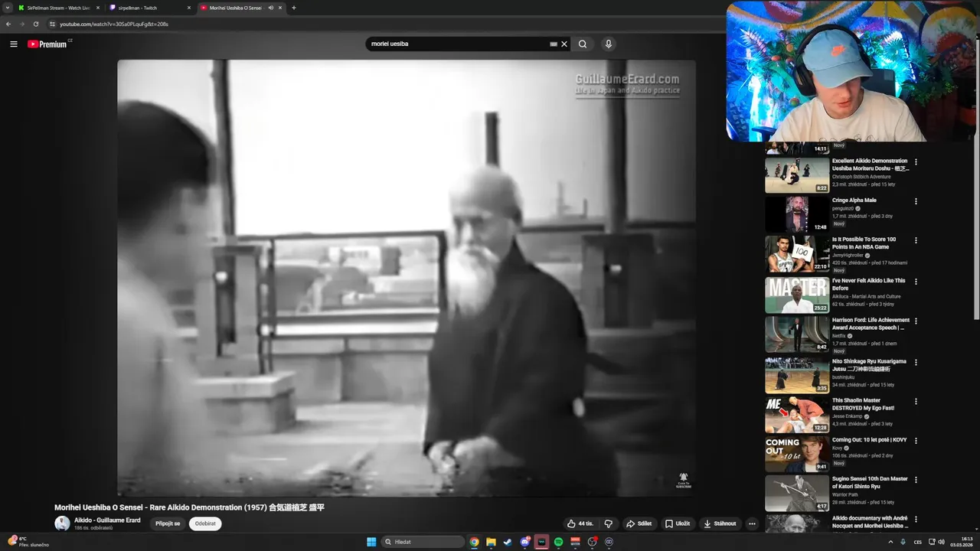Open options menu for Nito Shinkage Ryu video
Viewport: 980px width, 551px height.
click(x=916, y=362)
